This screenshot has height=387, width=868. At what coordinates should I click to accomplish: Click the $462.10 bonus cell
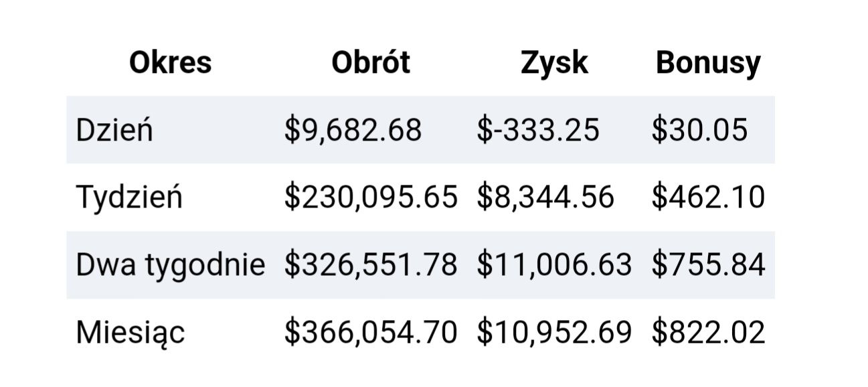(x=708, y=198)
